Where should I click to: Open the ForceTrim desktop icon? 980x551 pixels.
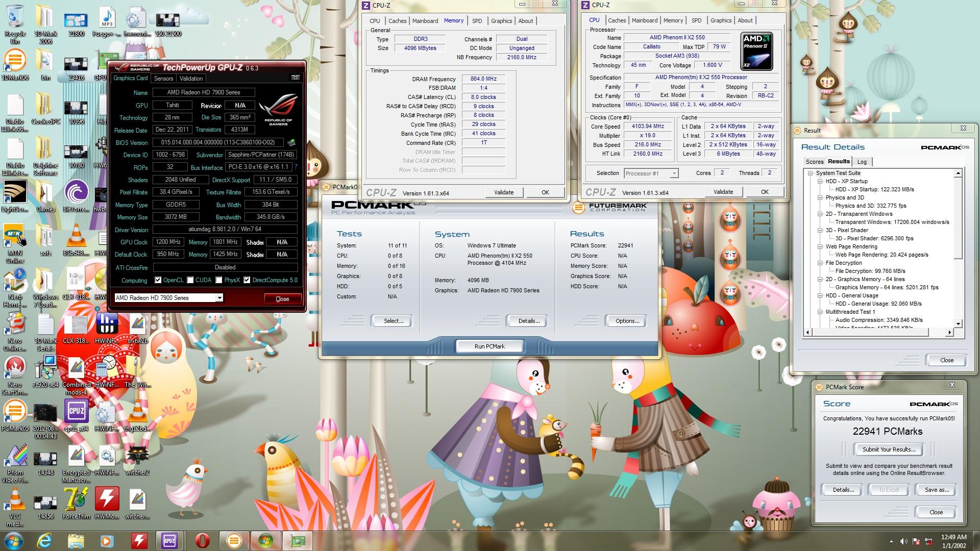76,504
